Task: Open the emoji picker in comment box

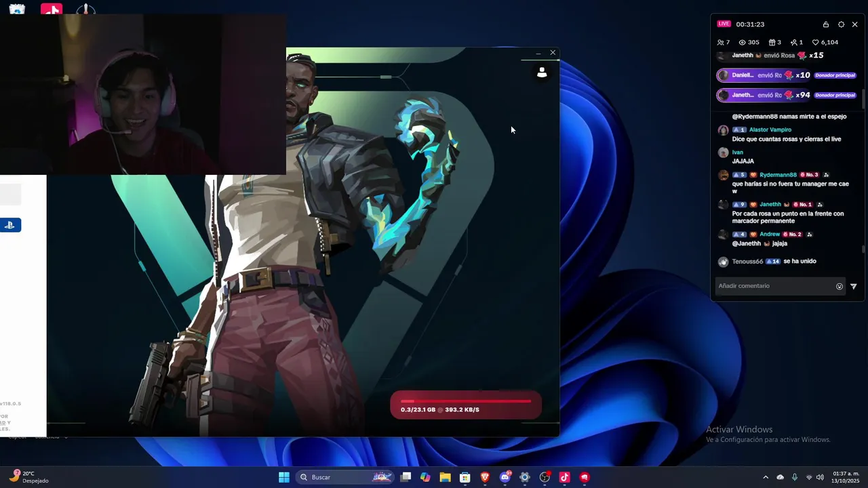Action: pyautogui.click(x=840, y=287)
